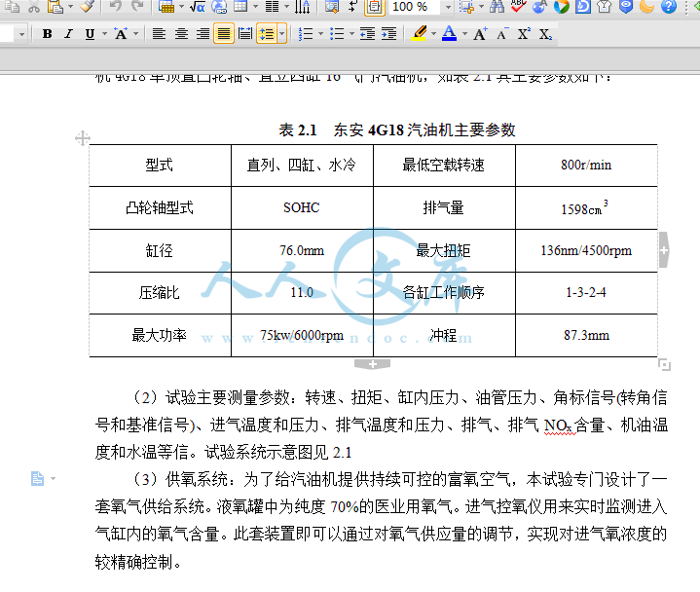The width and height of the screenshot is (700, 592).
Task: Open underline style dropdown arrow
Action: 104,34
